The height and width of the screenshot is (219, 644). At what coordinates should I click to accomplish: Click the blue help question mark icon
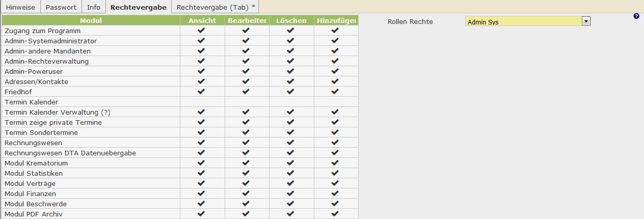coord(636,16)
